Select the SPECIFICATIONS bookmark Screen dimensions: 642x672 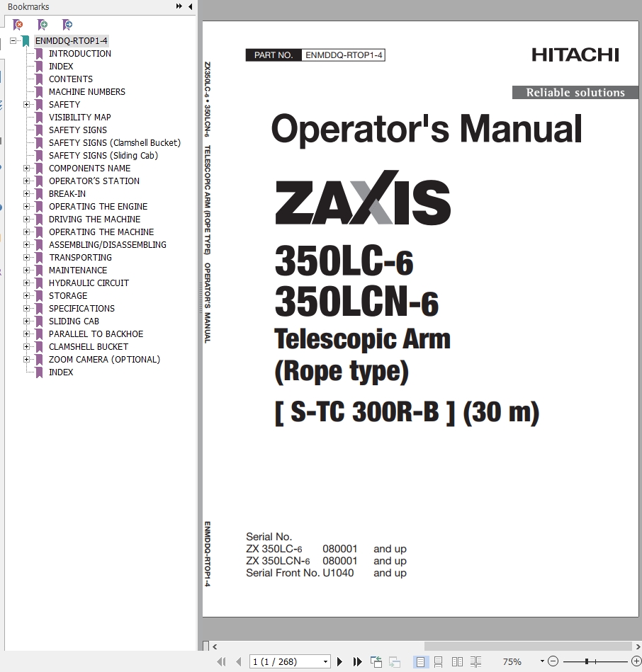click(x=82, y=309)
